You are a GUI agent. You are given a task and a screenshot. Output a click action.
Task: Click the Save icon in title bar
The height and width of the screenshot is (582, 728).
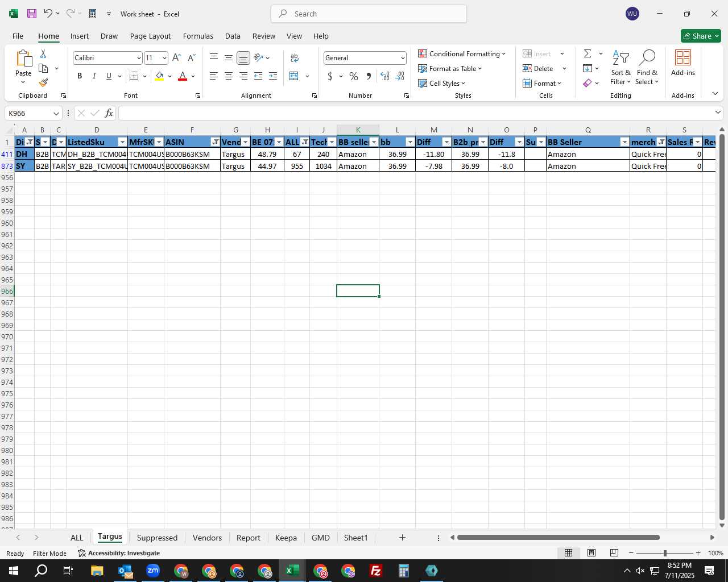[x=32, y=14]
